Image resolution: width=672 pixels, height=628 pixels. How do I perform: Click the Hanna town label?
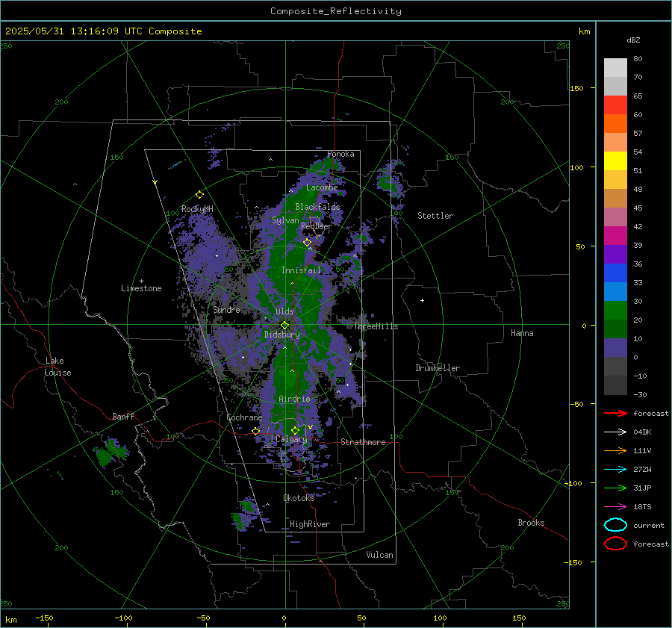[522, 333]
